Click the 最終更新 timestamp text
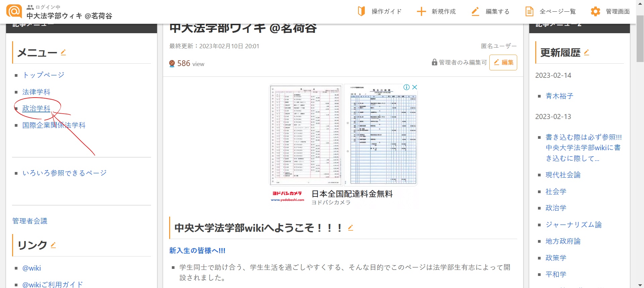Image resolution: width=644 pixels, height=288 pixels. click(214, 46)
